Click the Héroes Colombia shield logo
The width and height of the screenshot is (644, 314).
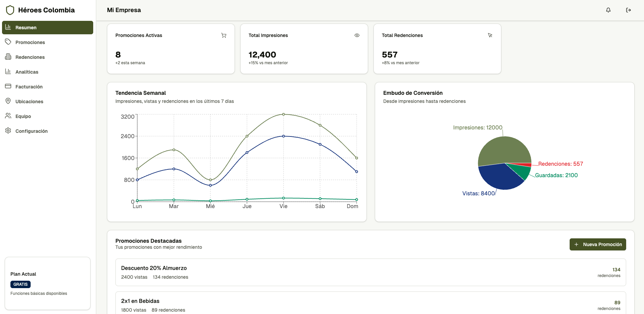(x=10, y=10)
